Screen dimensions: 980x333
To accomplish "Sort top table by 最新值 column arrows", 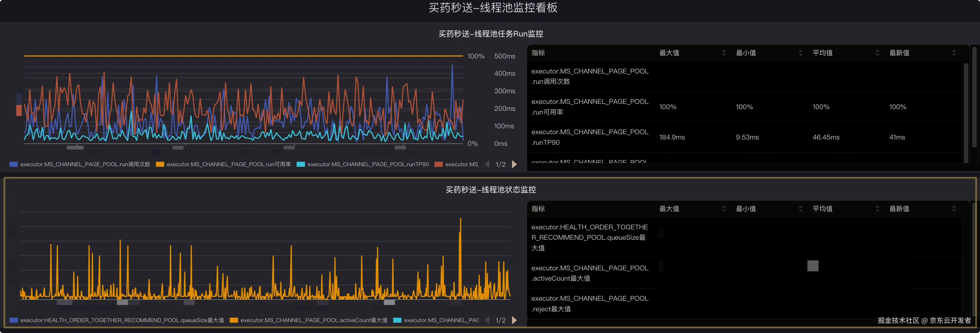I will (954, 53).
